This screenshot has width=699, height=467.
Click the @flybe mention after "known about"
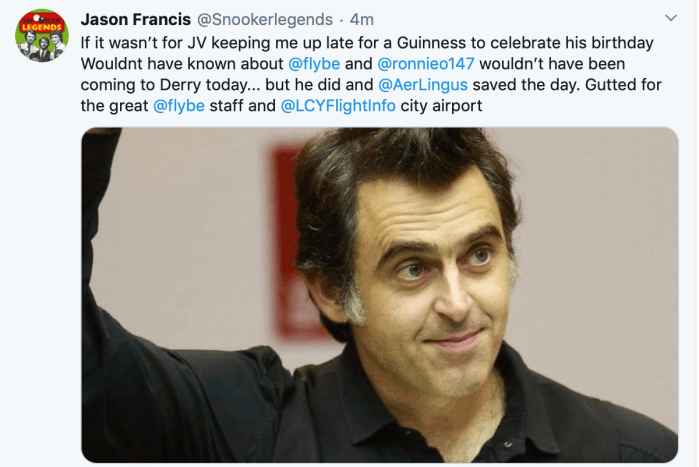(316, 63)
